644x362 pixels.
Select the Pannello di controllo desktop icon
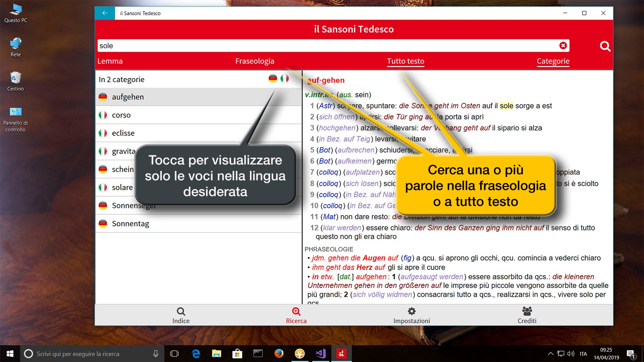click(16, 119)
